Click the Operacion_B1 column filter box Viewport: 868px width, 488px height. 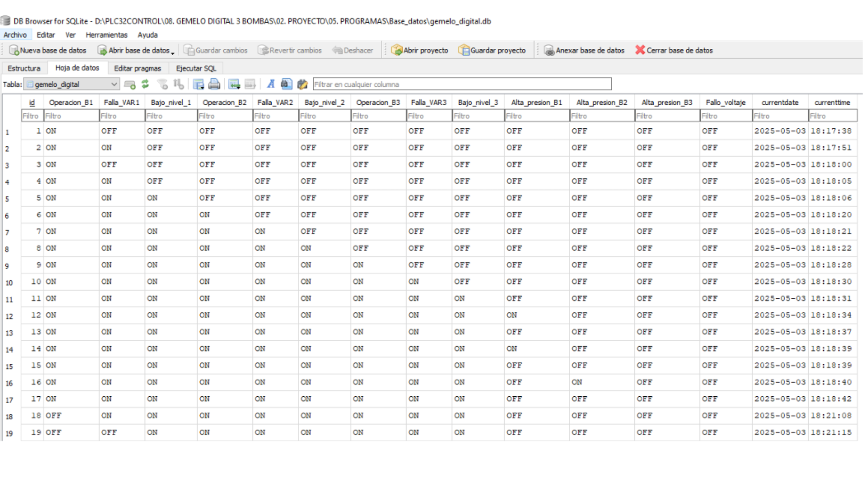tap(71, 116)
